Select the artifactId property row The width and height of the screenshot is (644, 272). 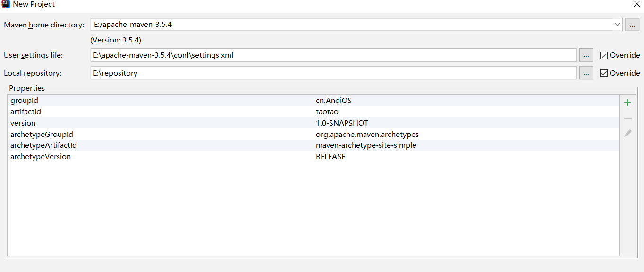pyautogui.click(x=314, y=111)
